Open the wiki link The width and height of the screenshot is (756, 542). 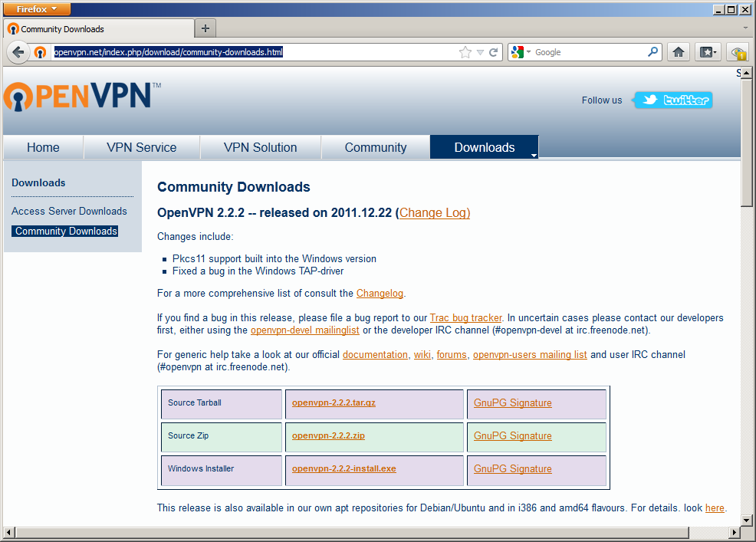tap(422, 354)
